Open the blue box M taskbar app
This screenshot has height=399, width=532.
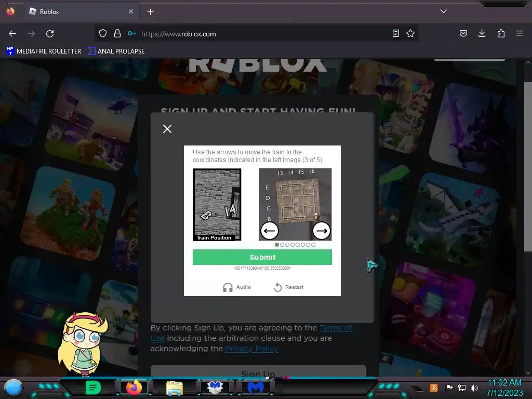point(215,388)
